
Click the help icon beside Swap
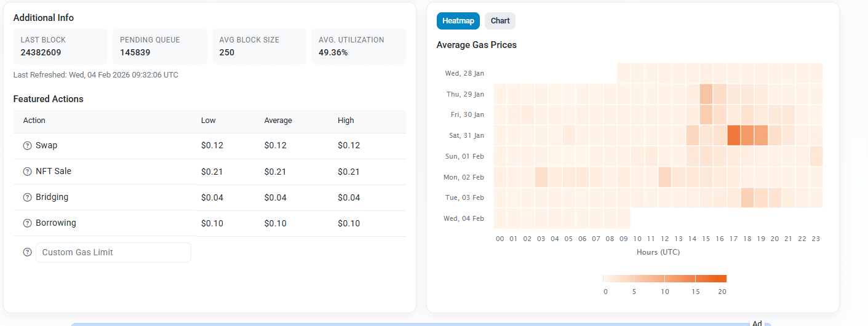pos(27,146)
